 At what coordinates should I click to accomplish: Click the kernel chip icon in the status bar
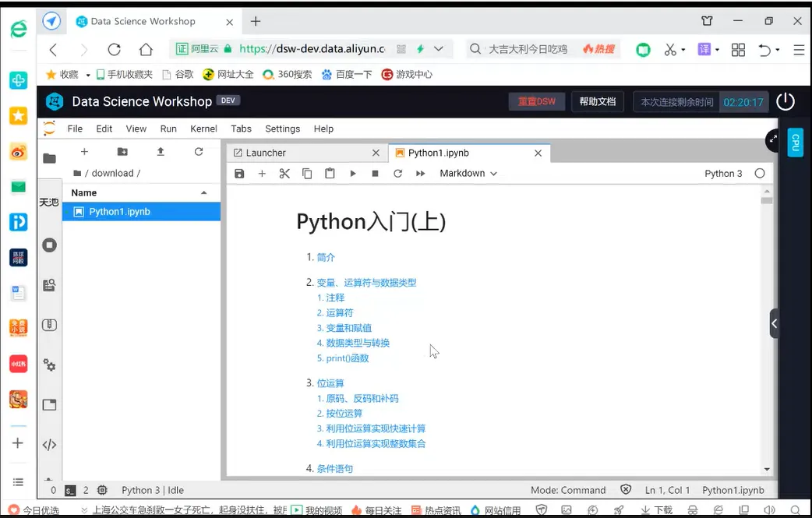coord(103,490)
